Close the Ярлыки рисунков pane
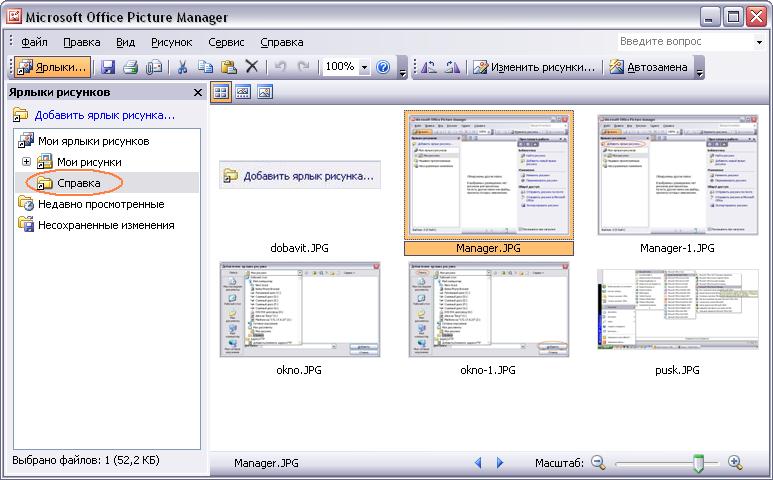The image size is (773, 480). tap(198, 93)
